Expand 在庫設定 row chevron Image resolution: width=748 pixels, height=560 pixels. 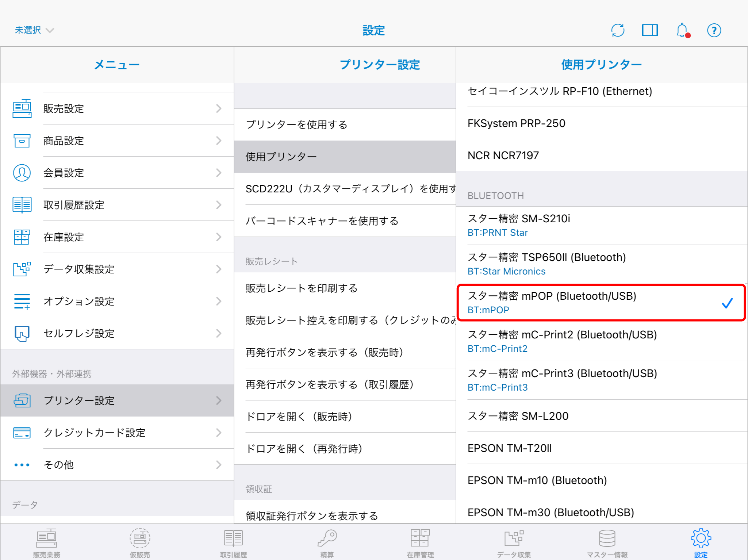pos(219,237)
